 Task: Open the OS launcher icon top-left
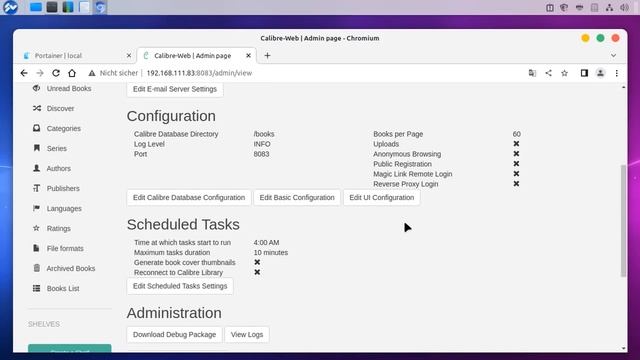coord(10,7)
